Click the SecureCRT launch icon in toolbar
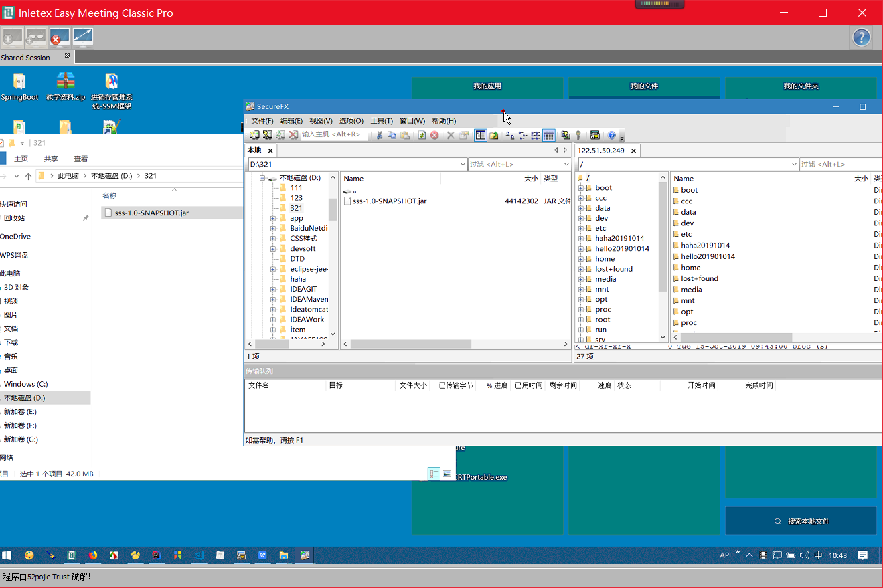Viewport: 883px width, 588px height. coord(594,135)
